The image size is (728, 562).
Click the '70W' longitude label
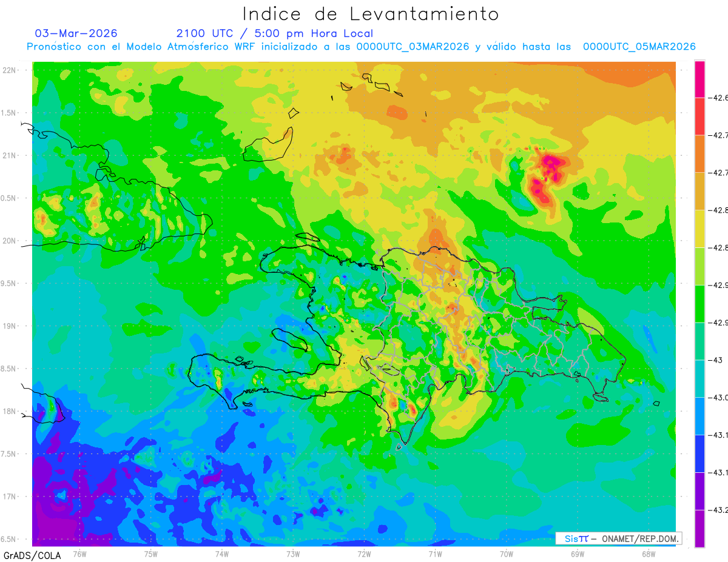pos(507,553)
